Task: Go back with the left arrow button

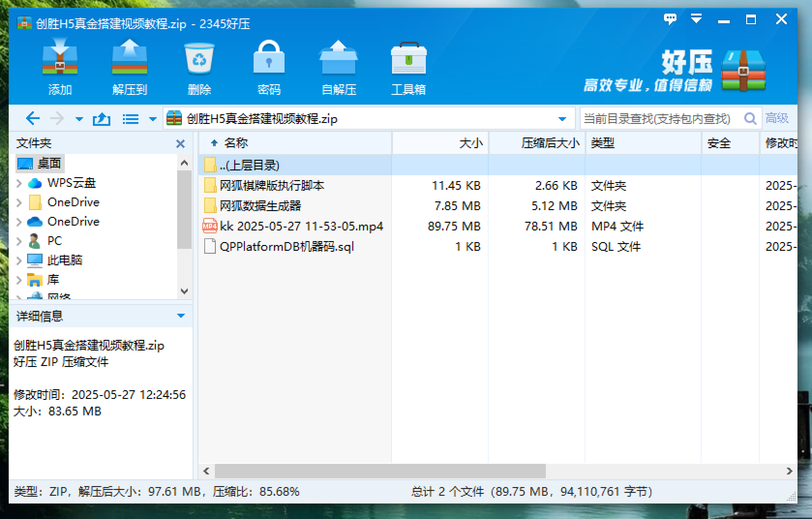Action: point(32,118)
